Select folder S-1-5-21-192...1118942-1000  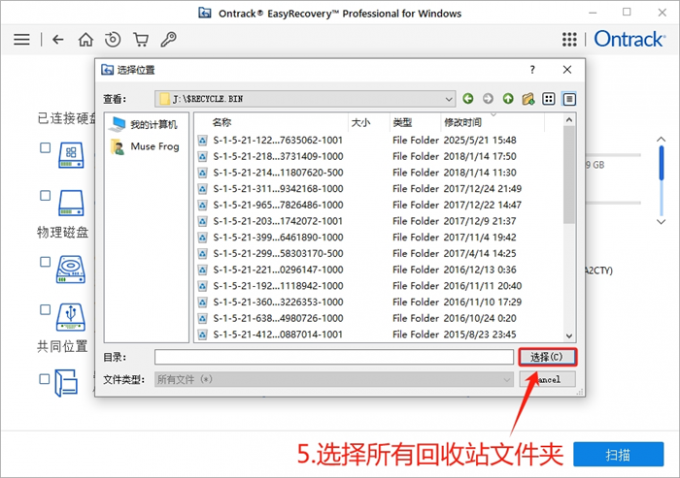pyautogui.click(x=278, y=286)
